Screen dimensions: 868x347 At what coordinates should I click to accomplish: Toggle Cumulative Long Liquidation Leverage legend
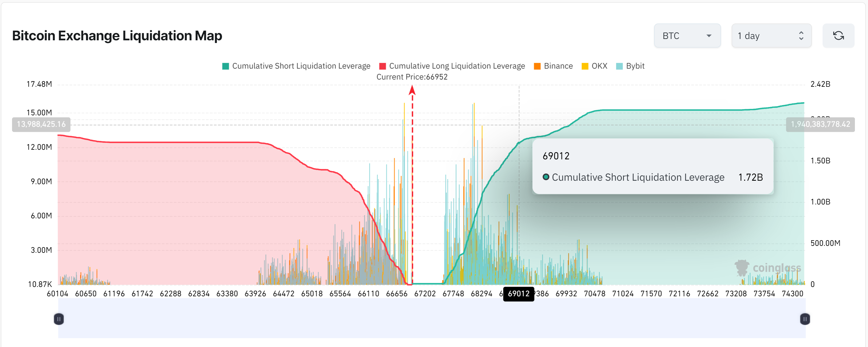[457, 66]
